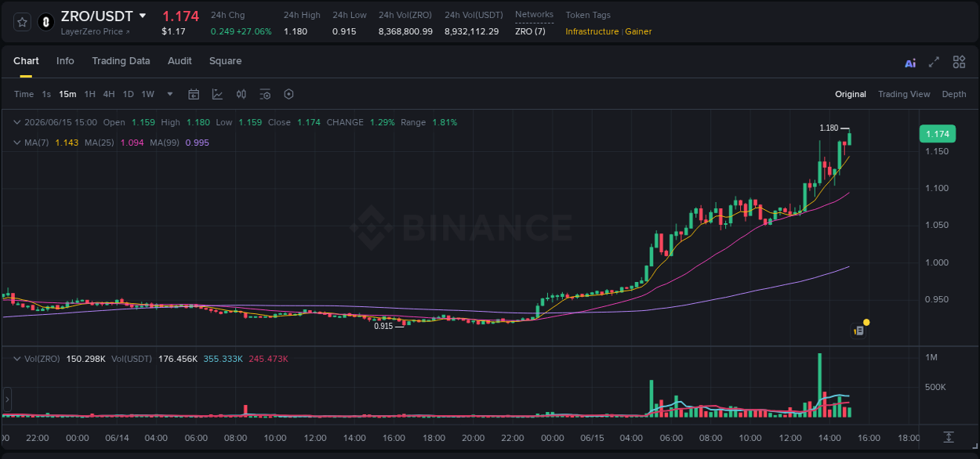Screen dimensions: 980x459
Task: Collapse the Vol(ZRO) indicator chevron
Action: (17, 359)
